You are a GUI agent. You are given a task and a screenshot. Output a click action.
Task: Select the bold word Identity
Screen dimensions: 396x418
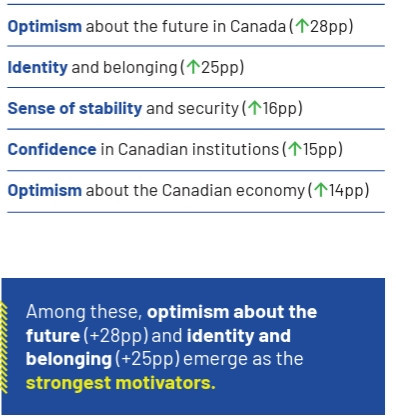38,67
